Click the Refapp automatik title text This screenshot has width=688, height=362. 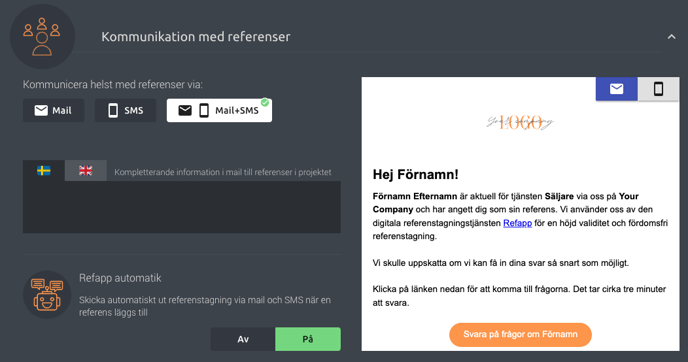[x=120, y=278]
